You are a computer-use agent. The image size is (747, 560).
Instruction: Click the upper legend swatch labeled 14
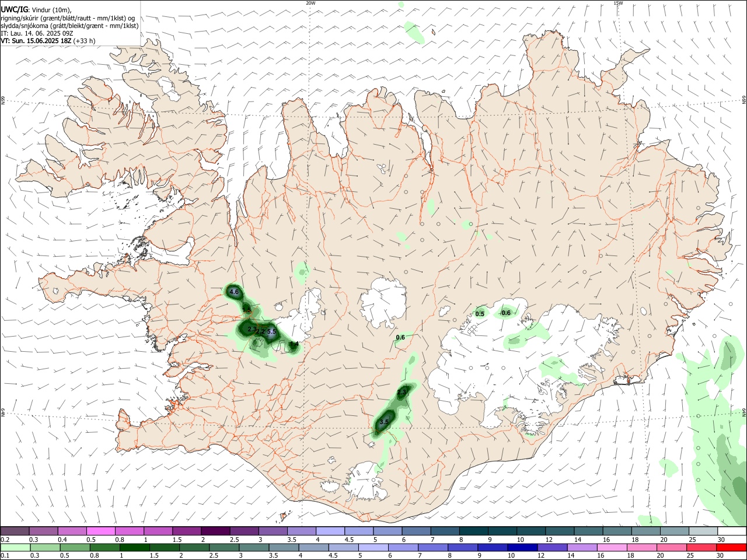(x=589, y=531)
